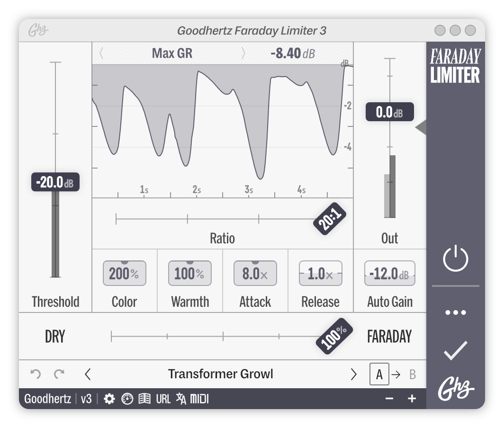
Task: Select the Transformer Growl preset name
Action: coord(220,374)
